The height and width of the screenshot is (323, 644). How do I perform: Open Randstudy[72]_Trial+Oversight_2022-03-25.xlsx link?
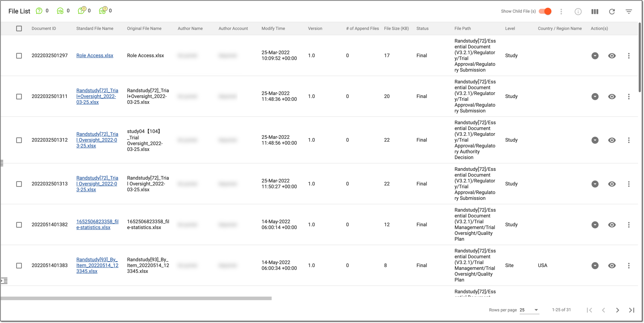click(x=97, y=97)
